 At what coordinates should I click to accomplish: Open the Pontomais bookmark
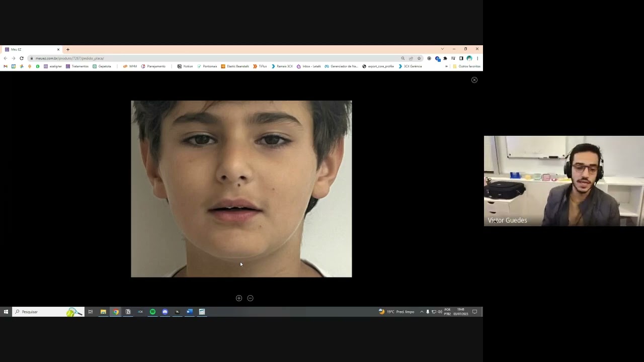pyautogui.click(x=207, y=66)
